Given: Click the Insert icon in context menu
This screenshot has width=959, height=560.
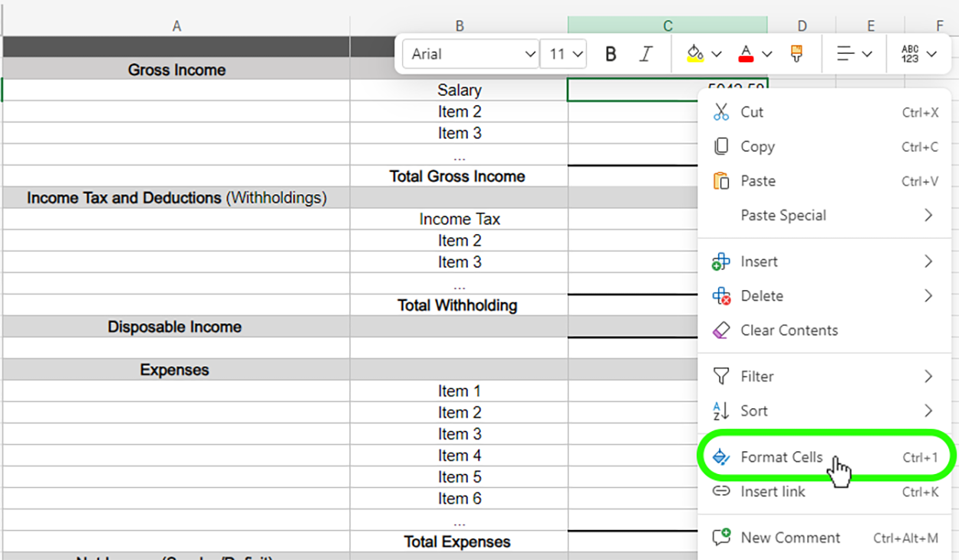Looking at the screenshot, I should pyautogui.click(x=721, y=262).
